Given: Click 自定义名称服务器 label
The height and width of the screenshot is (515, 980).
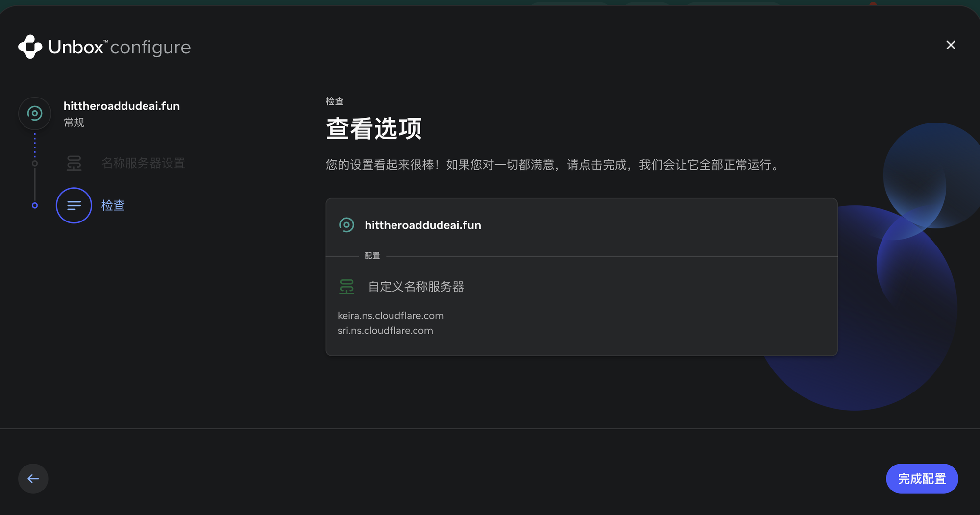Looking at the screenshot, I should pyautogui.click(x=416, y=287).
